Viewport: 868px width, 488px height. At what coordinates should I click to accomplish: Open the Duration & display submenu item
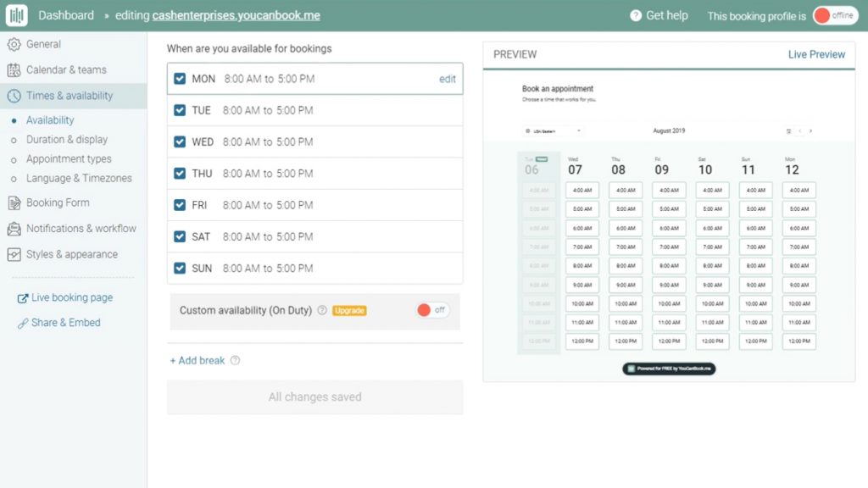pyautogui.click(x=67, y=139)
